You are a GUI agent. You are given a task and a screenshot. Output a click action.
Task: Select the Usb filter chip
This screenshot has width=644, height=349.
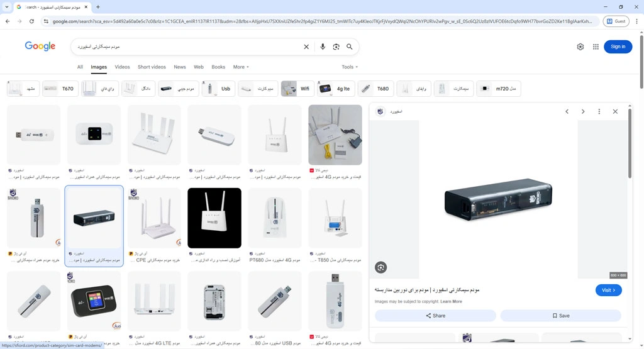coord(219,89)
